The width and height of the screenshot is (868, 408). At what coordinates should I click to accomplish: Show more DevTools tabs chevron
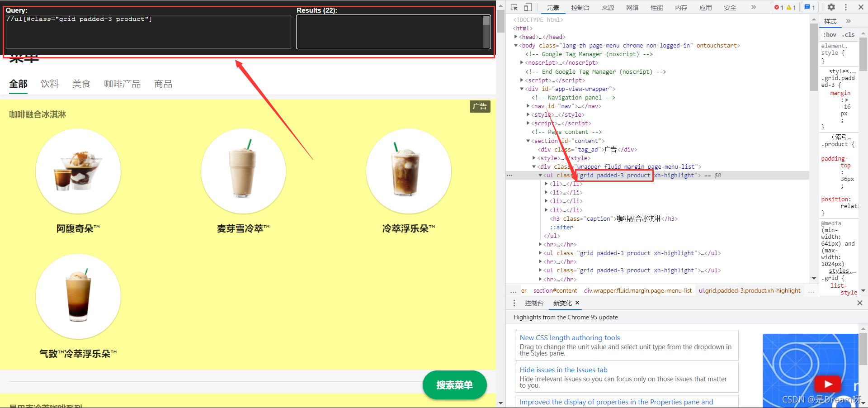coord(754,7)
